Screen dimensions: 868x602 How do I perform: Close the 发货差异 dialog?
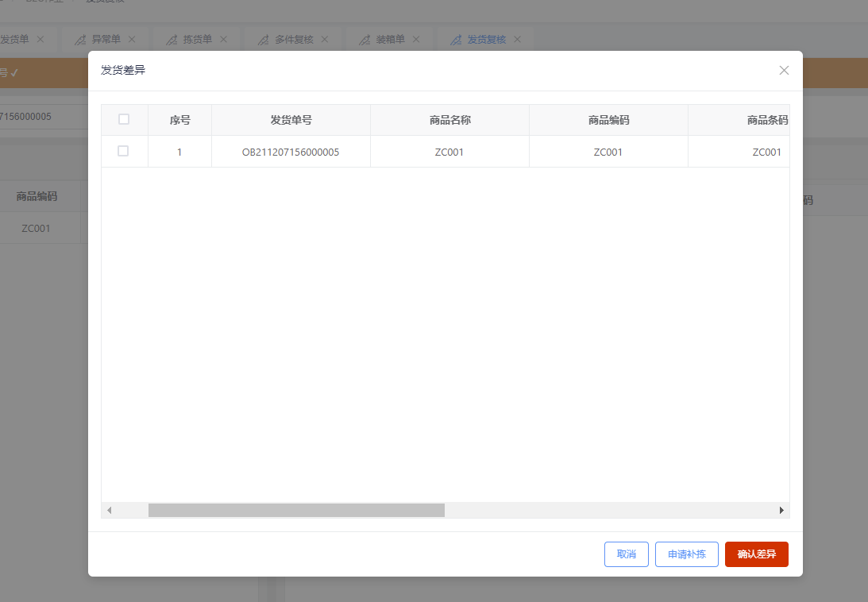pyautogui.click(x=784, y=71)
